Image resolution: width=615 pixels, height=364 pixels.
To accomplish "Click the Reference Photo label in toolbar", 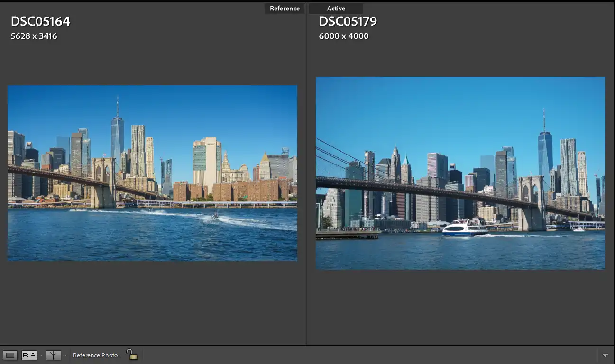I will tap(97, 355).
